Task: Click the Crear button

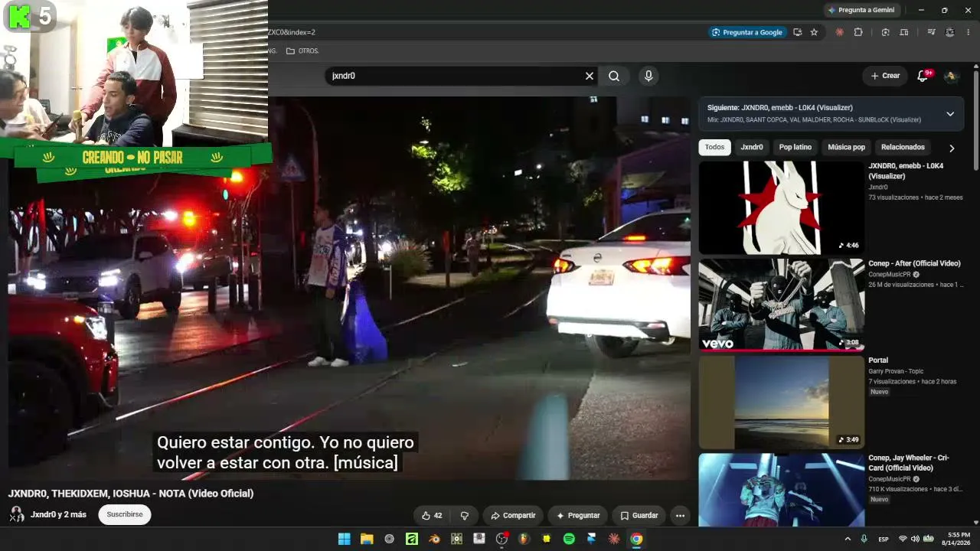Action: click(885, 76)
